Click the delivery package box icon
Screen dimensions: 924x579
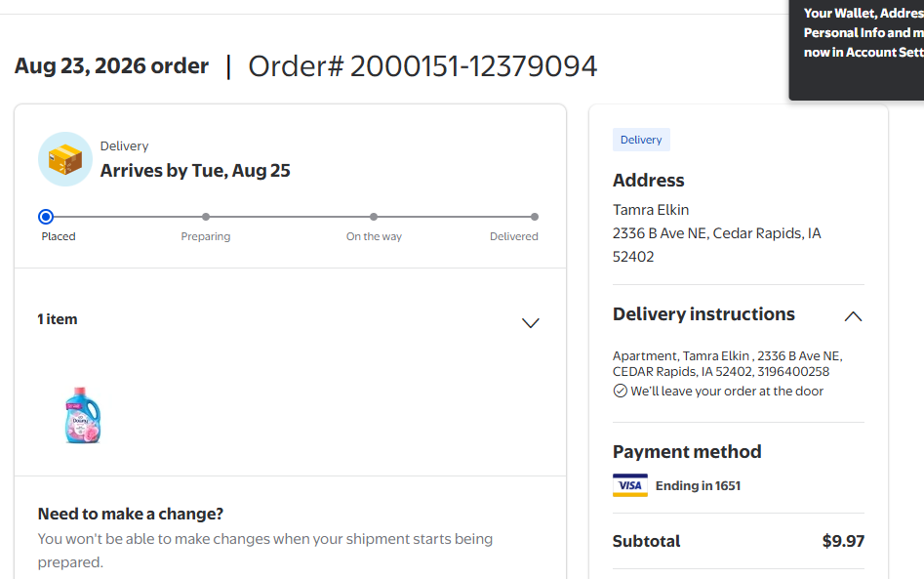[x=64, y=159]
